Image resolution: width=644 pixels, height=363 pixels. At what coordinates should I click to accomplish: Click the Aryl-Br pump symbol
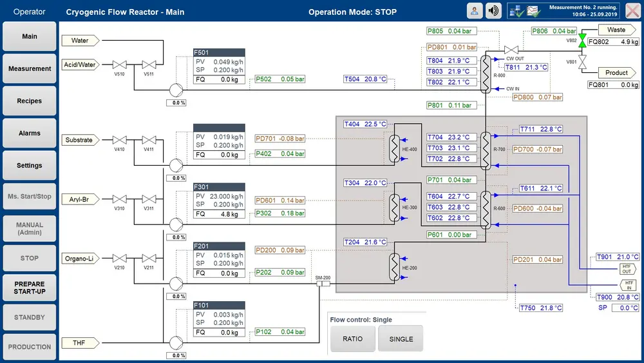click(176, 224)
